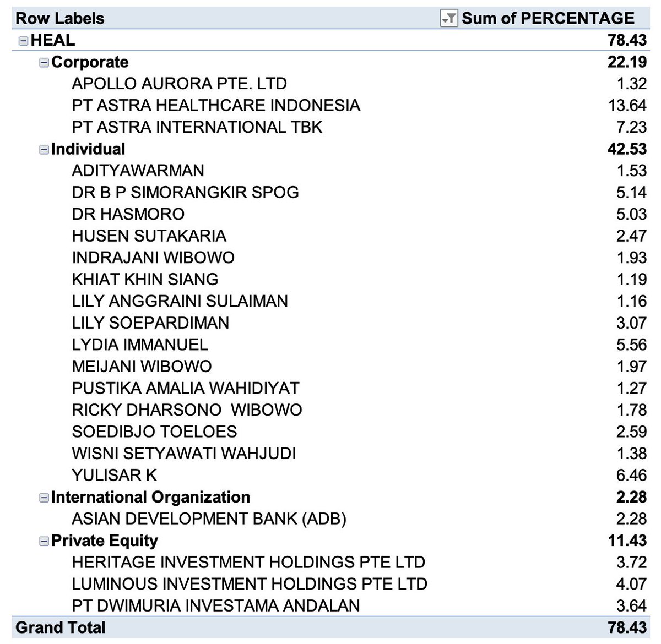The height and width of the screenshot is (644, 661).
Task: Click the Private Equity subtotal 11.43
Action: pyautogui.click(x=627, y=541)
